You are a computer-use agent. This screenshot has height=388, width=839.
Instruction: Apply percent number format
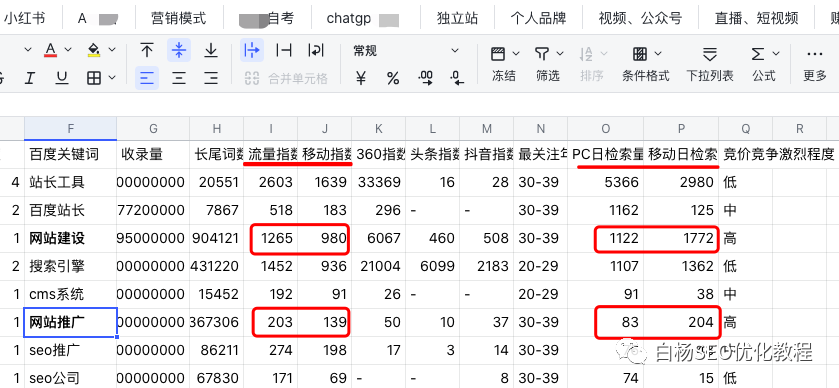[x=393, y=78]
